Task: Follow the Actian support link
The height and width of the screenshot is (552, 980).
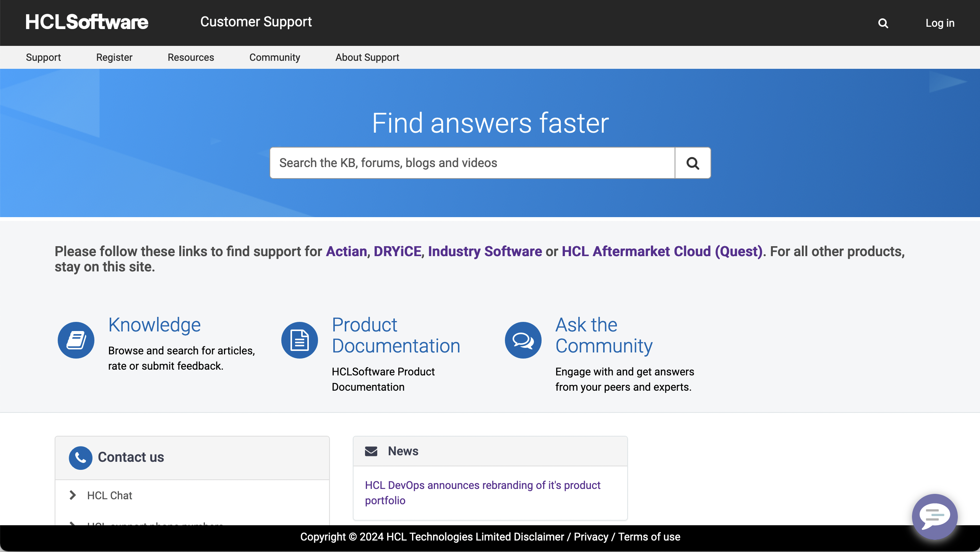Action: coord(346,251)
